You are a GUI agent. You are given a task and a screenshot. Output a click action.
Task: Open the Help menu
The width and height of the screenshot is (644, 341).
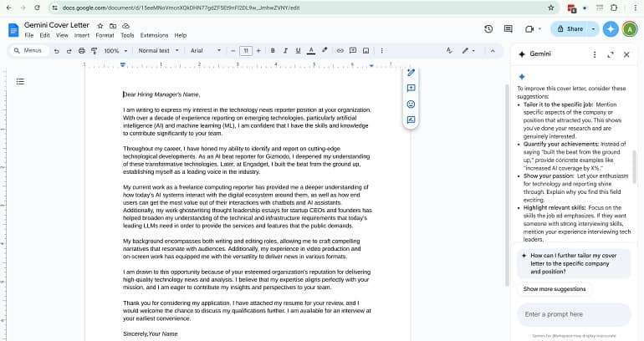pos(181,35)
